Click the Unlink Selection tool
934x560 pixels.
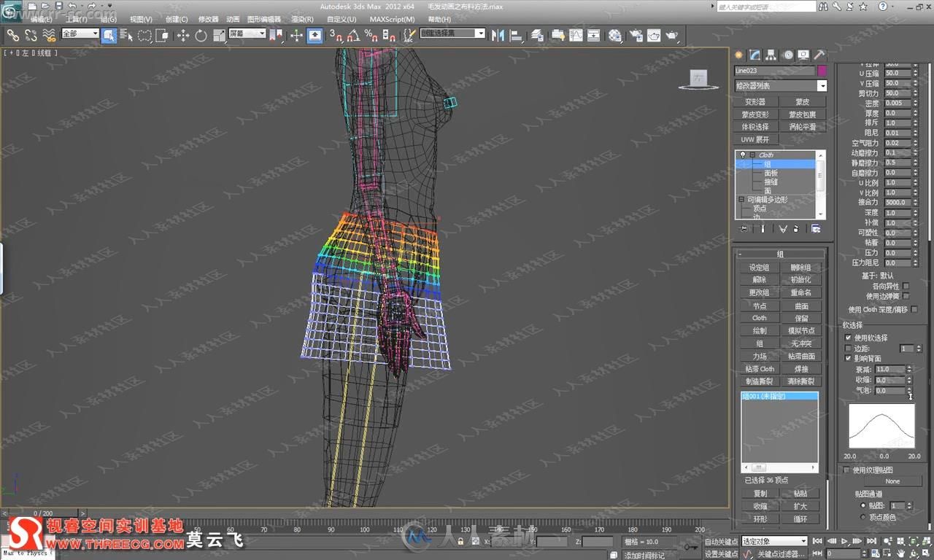31,35
